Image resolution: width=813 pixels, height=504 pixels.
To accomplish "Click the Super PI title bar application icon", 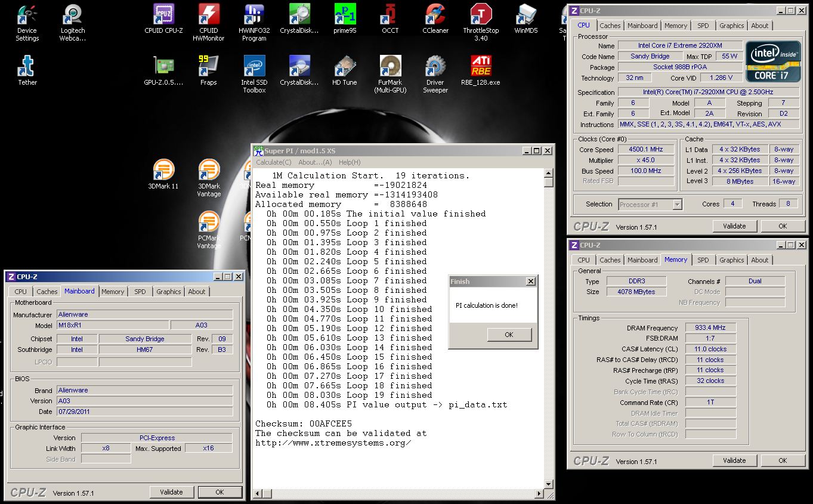I will [258, 151].
